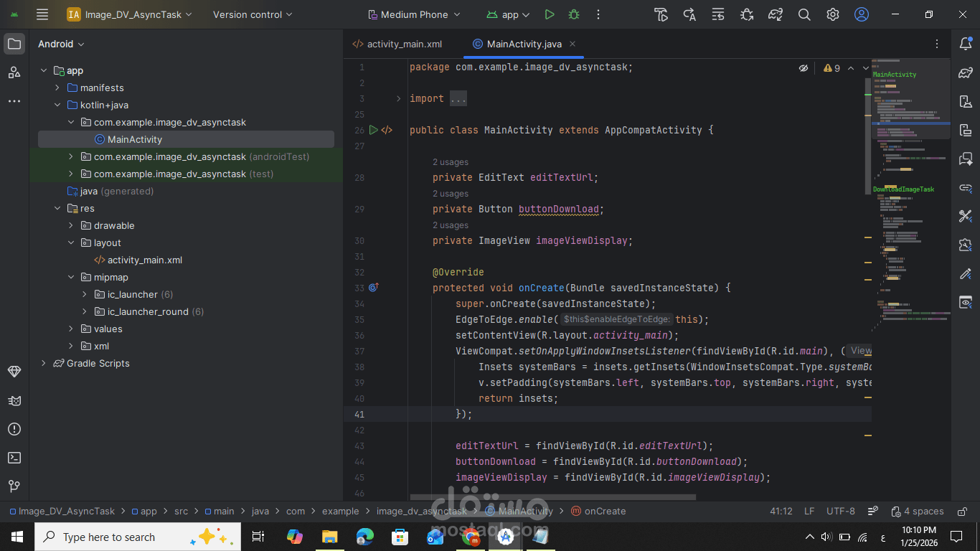The image size is (980, 551).
Task: Open the Problems tool window icon
Action: [x=14, y=429]
